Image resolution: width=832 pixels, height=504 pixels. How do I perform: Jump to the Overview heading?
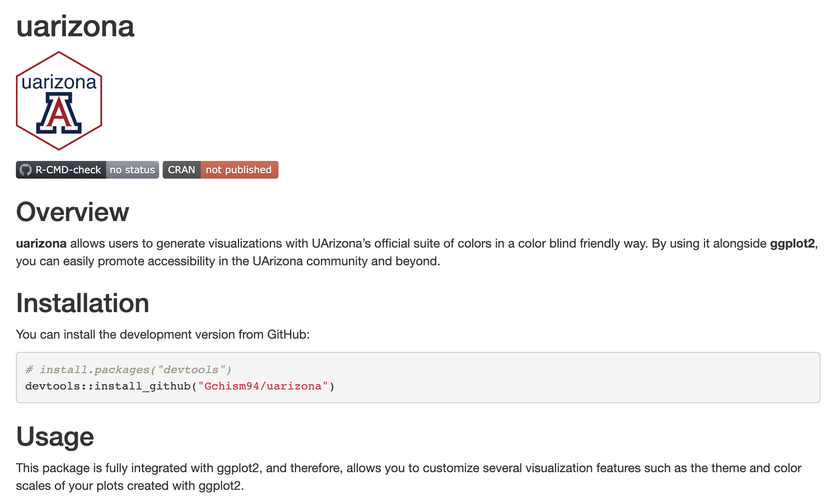pyautogui.click(x=73, y=212)
